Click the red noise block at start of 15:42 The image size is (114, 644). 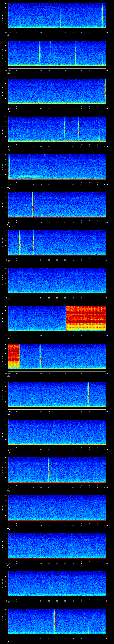point(14,356)
